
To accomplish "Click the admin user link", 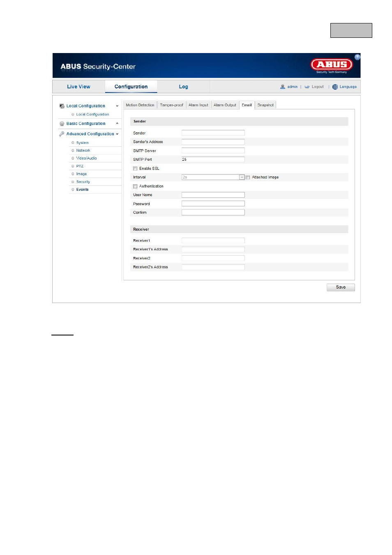I will click(x=293, y=87).
